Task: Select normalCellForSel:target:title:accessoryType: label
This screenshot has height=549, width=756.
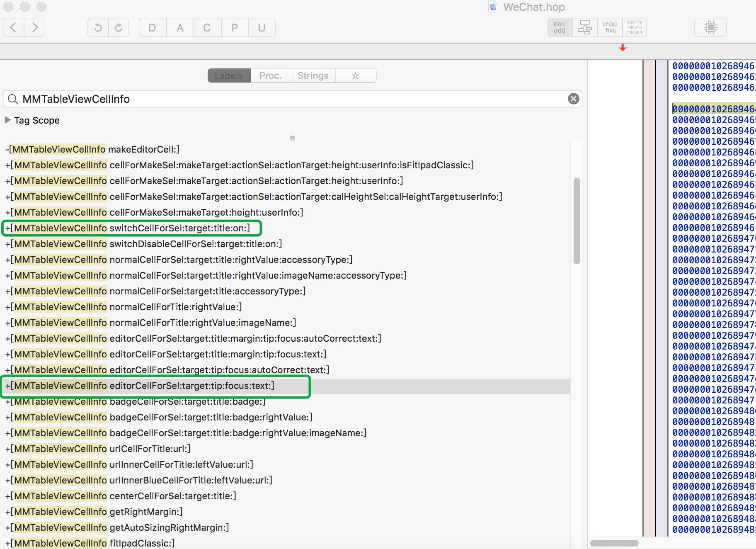Action: pos(155,291)
